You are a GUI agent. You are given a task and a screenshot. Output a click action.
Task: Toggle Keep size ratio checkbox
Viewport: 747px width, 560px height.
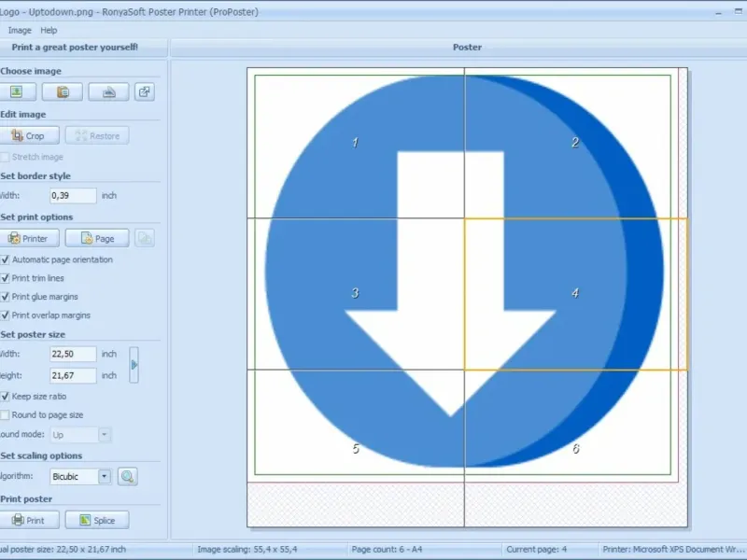tap(5, 396)
